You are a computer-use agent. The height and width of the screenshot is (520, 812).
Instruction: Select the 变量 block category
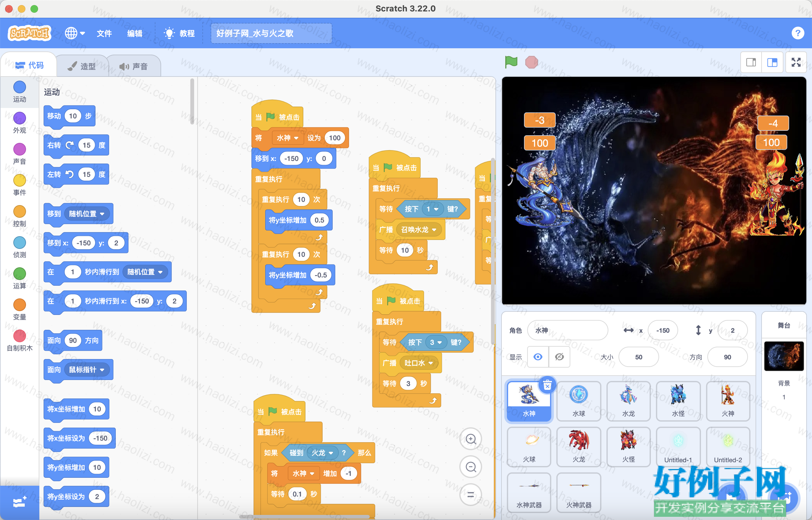(x=20, y=309)
